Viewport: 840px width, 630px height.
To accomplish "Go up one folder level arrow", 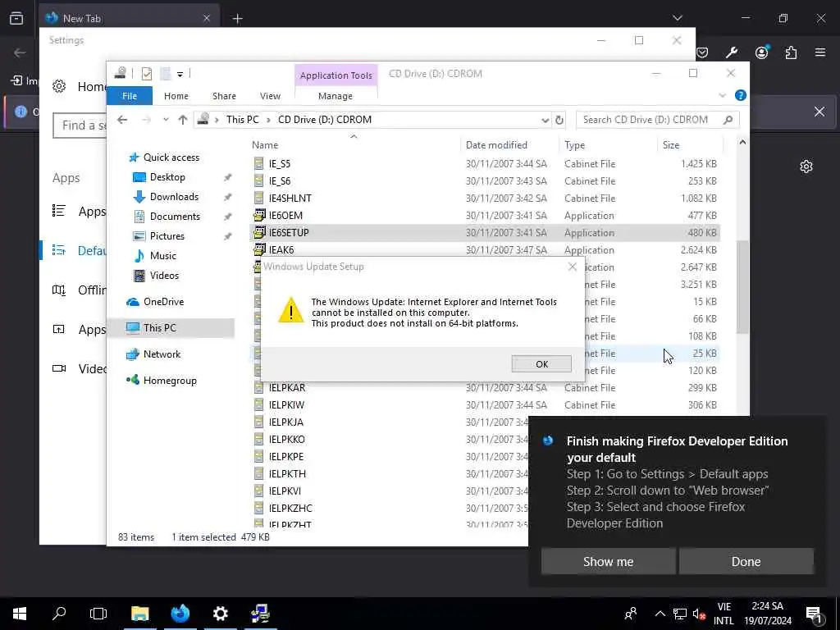I will pos(183,120).
